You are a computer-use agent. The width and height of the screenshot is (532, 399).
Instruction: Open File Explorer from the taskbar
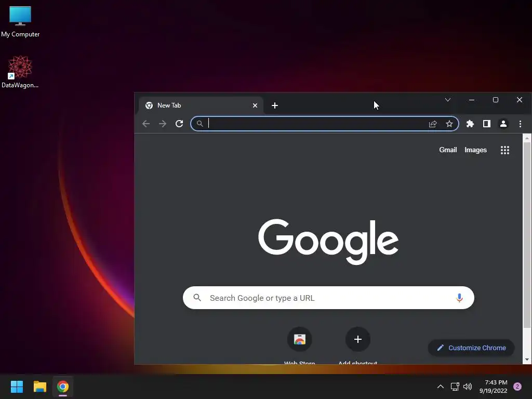click(39, 387)
